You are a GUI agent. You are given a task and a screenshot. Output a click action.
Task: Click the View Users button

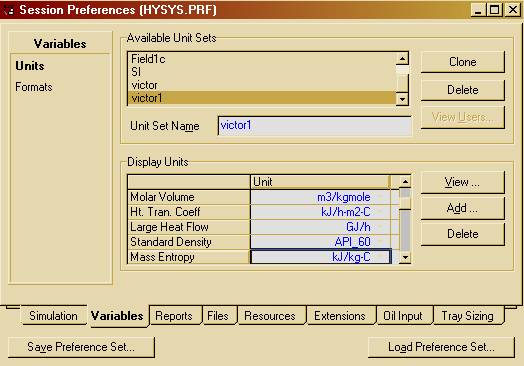tap(463, 117)
